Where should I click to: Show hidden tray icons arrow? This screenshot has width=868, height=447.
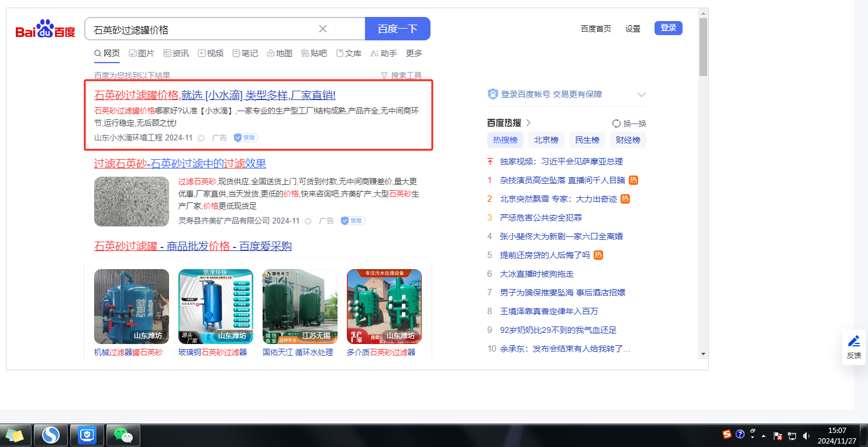click(x=763, y=436)
